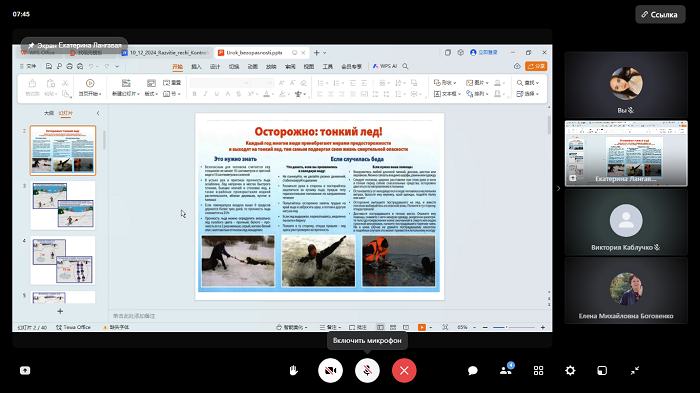Viewport: 700px width, 393px height.
Task: Open the font color dropdown
Action: click(x=268, y=94)
